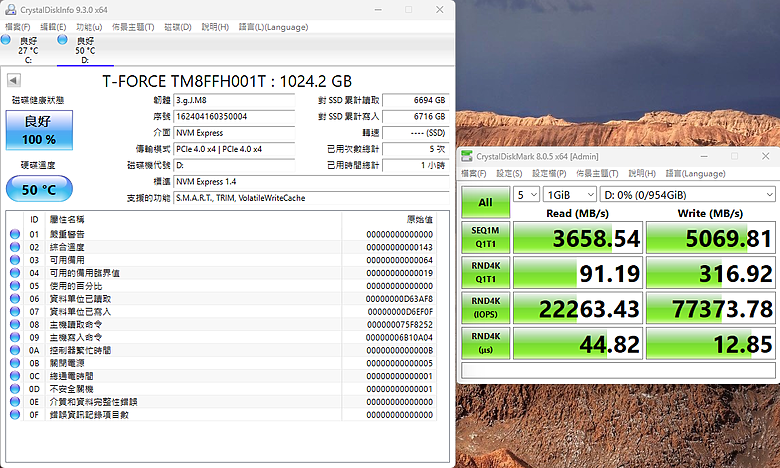Open the 設定檔(P) menu in CrystalDiskMark
780x468 pixels.
(x=549, y=174)
